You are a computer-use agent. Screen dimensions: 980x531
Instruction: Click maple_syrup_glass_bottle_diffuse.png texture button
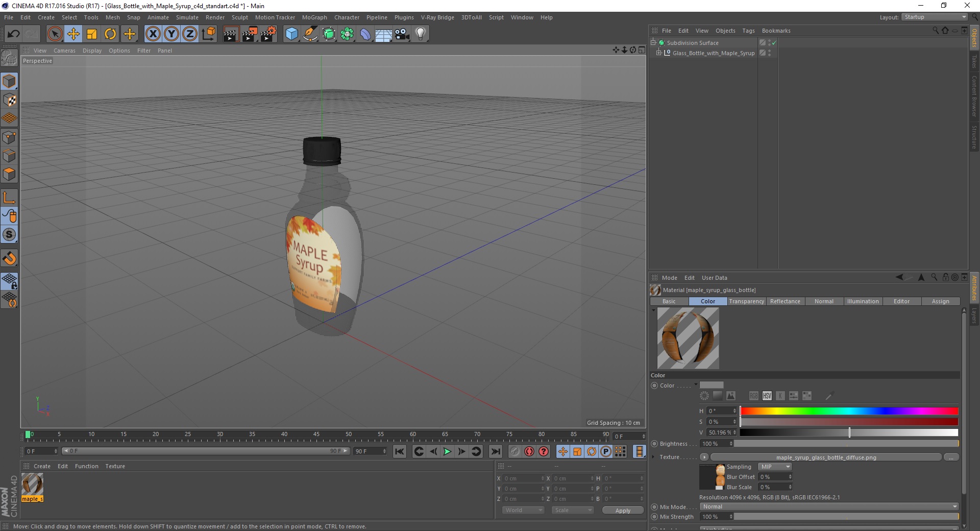pyautogui.click(x=826, y=457)
